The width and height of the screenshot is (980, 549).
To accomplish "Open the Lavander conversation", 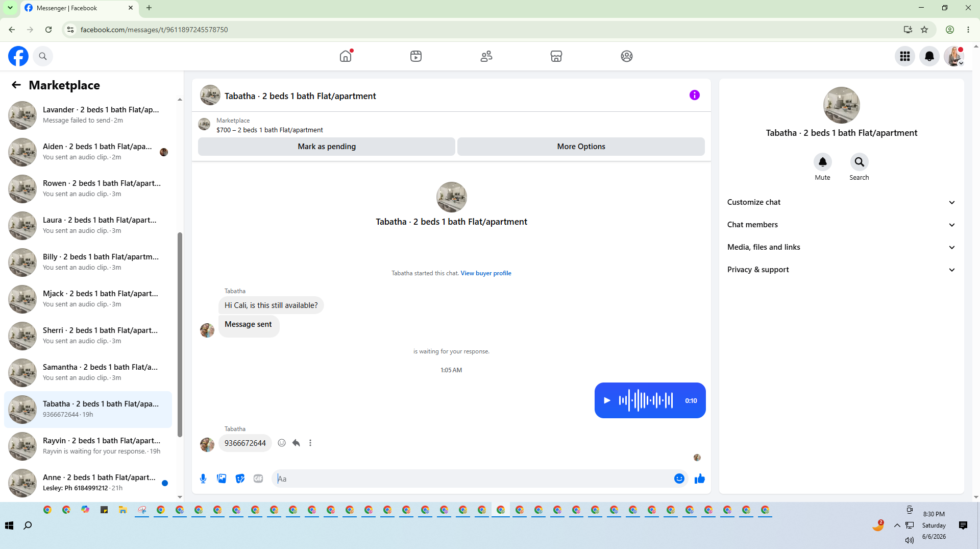I will pyautogui.click(x=88, y=115).
